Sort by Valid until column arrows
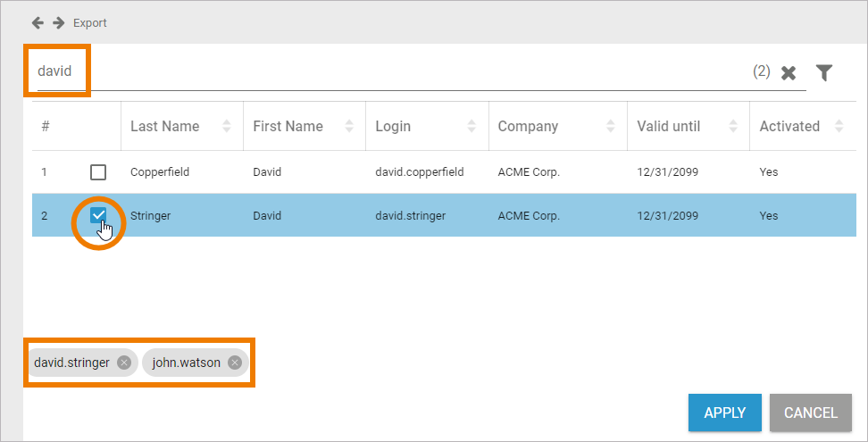 coord(733,126)
